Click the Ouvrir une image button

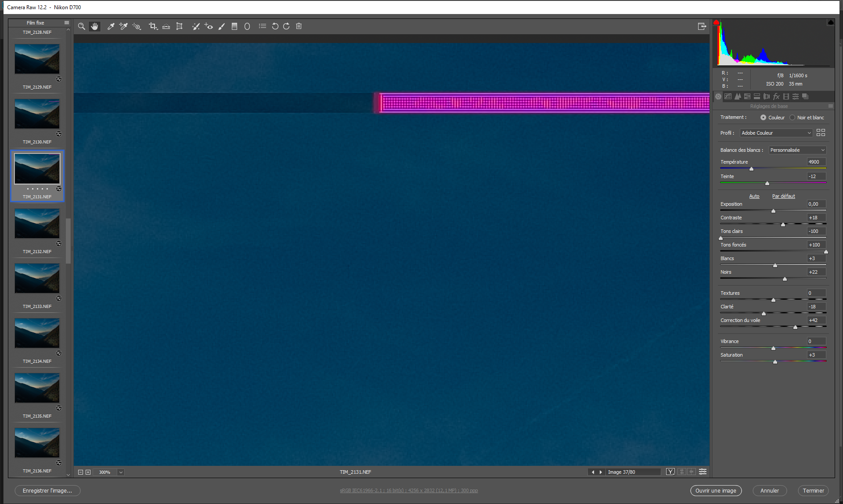716,490
